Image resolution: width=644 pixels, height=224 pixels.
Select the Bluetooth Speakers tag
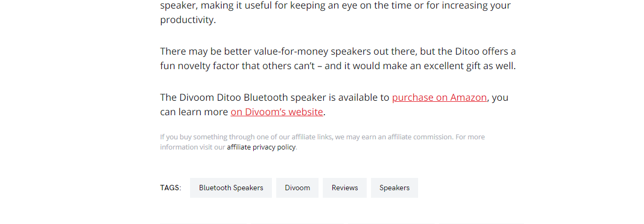click(x=231, y=188)
